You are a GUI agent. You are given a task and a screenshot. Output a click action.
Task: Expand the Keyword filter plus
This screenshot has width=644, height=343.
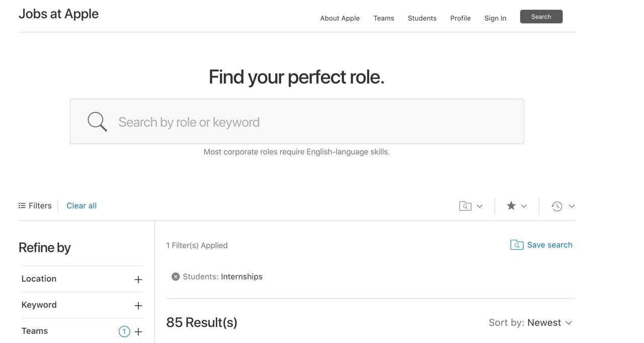pos(138,306)
